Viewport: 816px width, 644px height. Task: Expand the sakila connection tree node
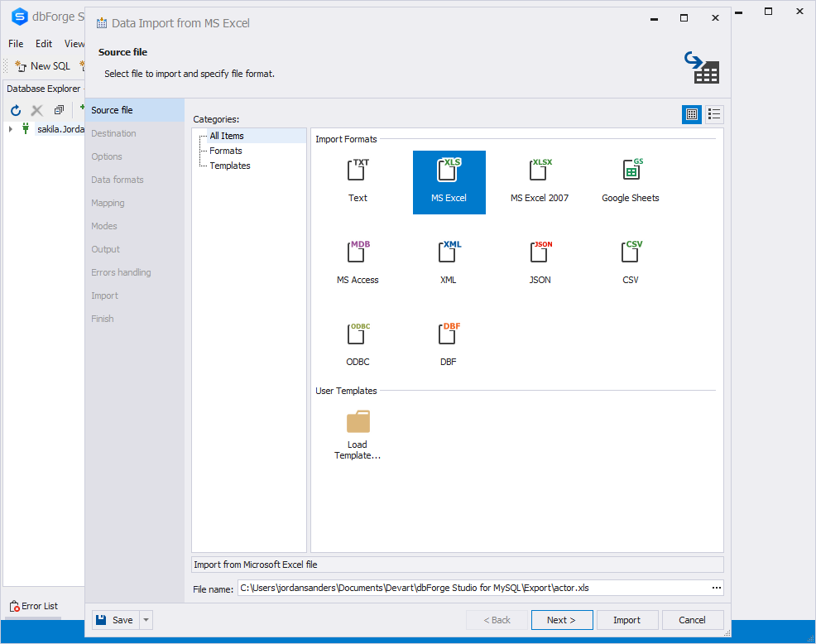[x=11, y=128]
